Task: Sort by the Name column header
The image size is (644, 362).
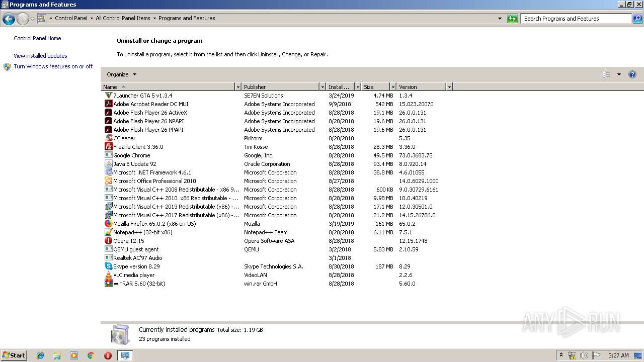Action: [168, 87]
